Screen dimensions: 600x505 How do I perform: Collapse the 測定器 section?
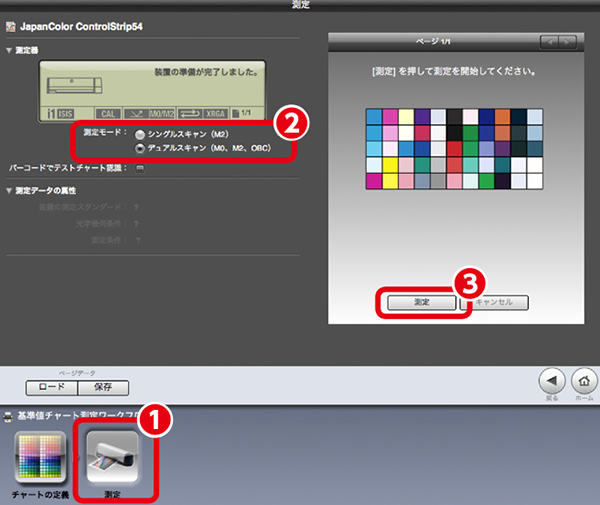coord(9,50)
